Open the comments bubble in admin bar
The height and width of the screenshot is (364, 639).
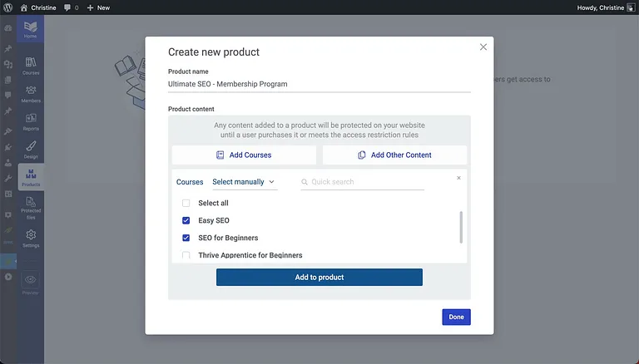(x=72, y=7)
